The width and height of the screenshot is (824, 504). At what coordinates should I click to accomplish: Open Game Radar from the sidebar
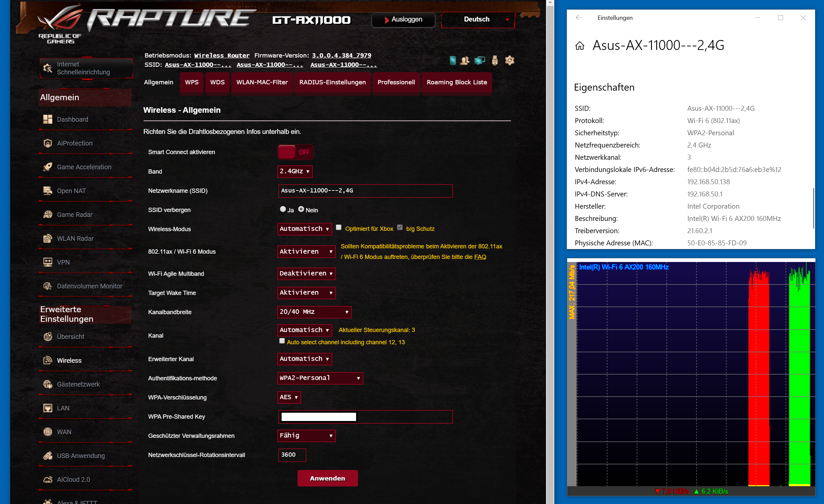[74, 215]
